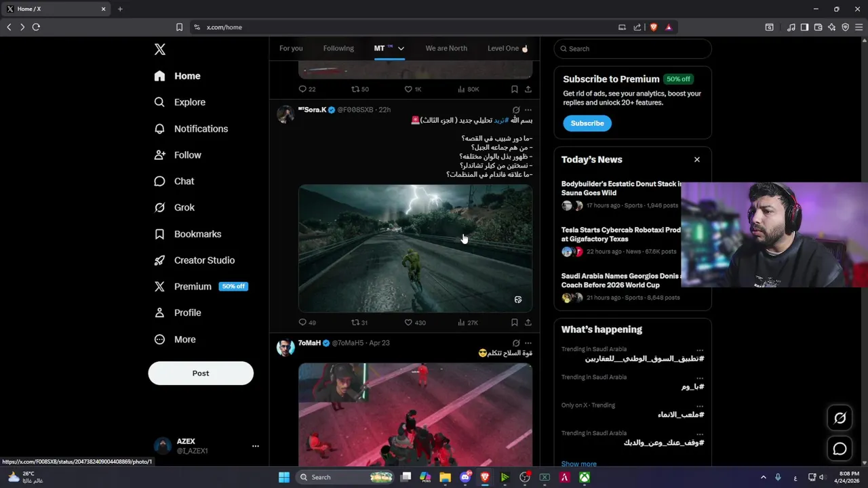The width and height of the screenshot is (868, 488).
Task: Expand the MT tab dropdown arrow
Action: 401,48
